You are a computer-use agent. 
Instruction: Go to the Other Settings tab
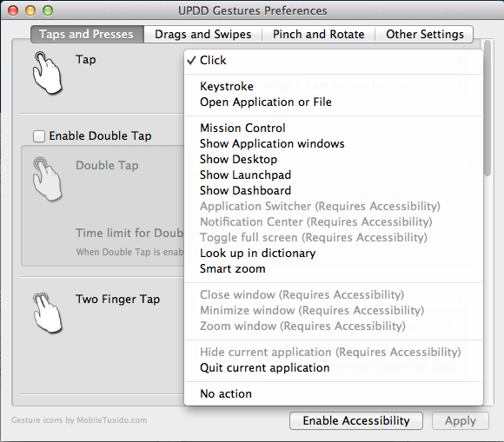(425, 34)
